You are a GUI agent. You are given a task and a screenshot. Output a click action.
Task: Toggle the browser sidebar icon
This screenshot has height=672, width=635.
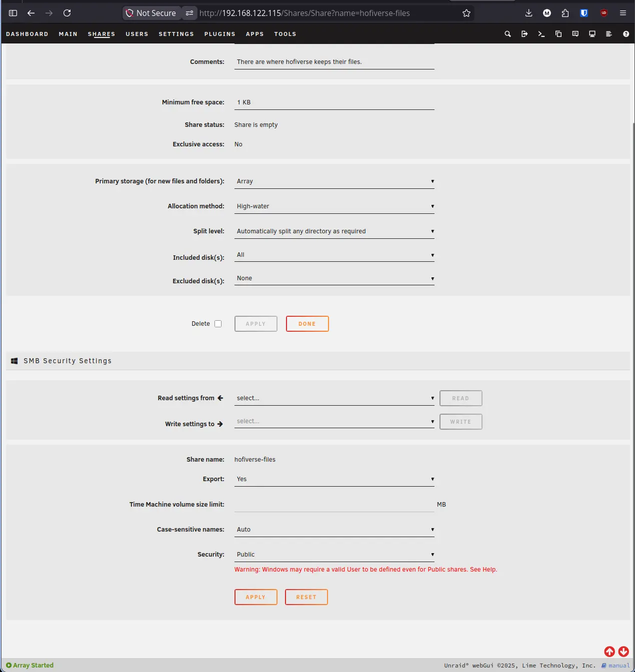click(x=13, y=13)
